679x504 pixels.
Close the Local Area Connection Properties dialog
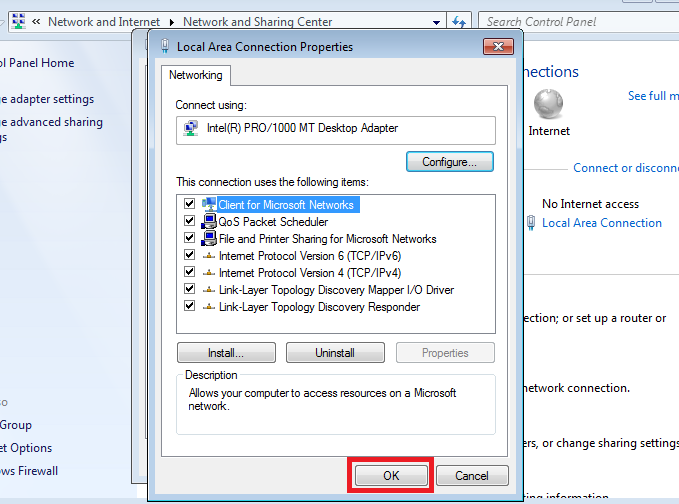[498, 46]
